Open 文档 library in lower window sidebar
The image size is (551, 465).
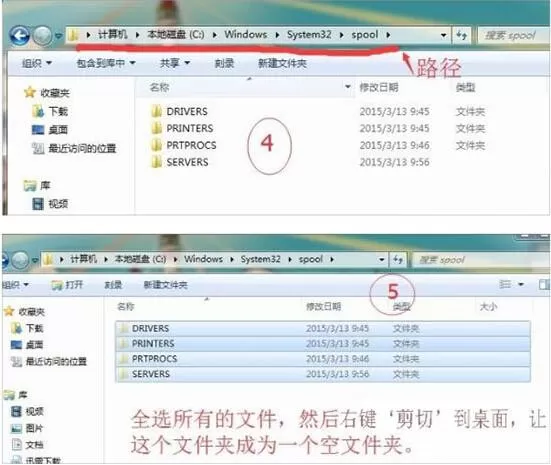[34, 445]
